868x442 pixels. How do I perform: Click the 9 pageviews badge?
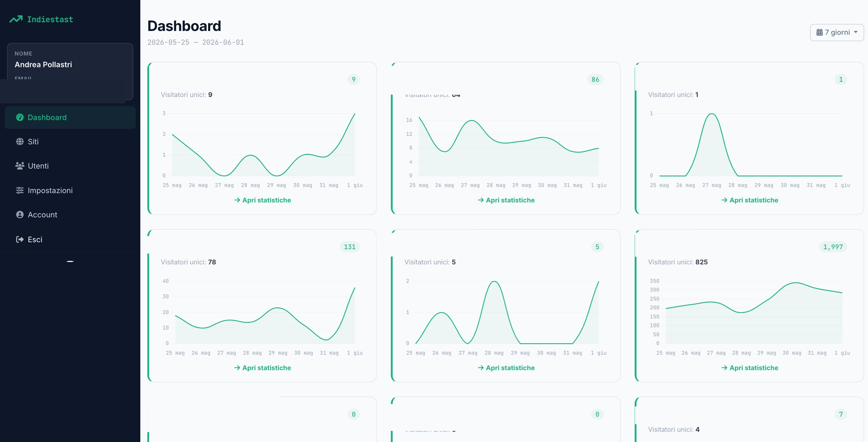coord(353,79)
